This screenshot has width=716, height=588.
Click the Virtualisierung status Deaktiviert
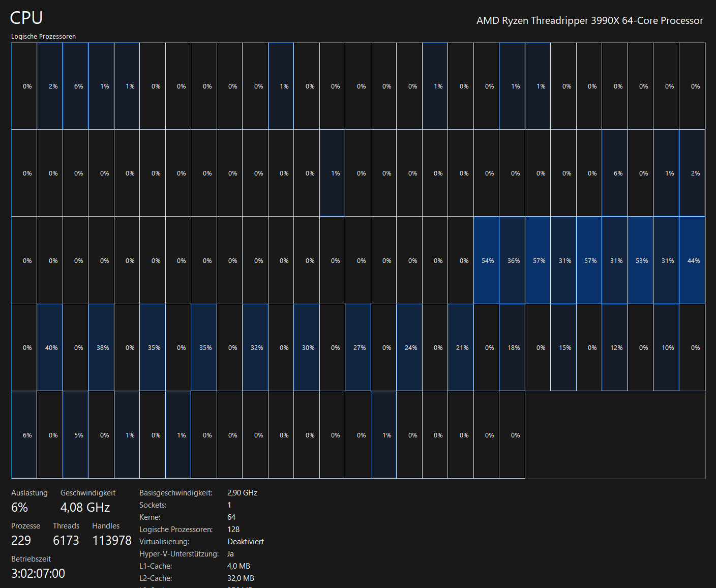[246, 542]
